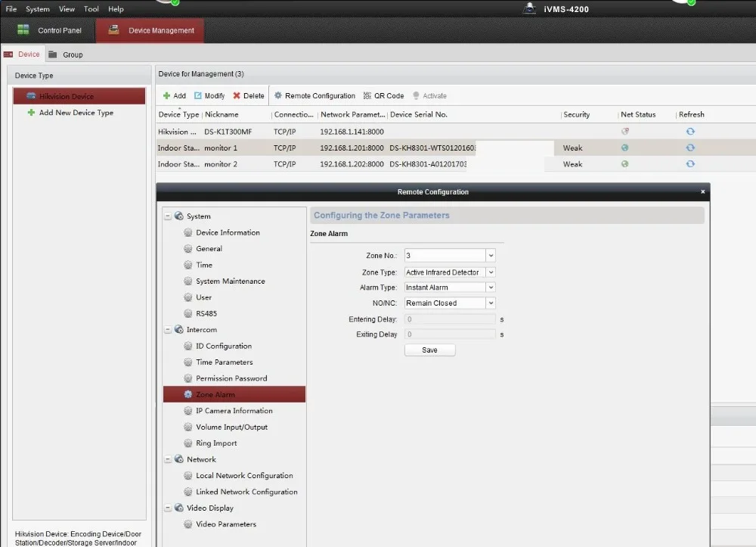This screenshot has height=547, width=756.
Task: Click the Modify pencil icon
Action: (197, 95)
